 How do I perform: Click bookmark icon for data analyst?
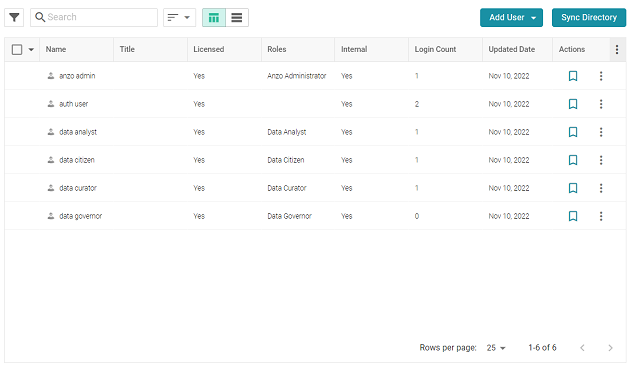(573, 132)
